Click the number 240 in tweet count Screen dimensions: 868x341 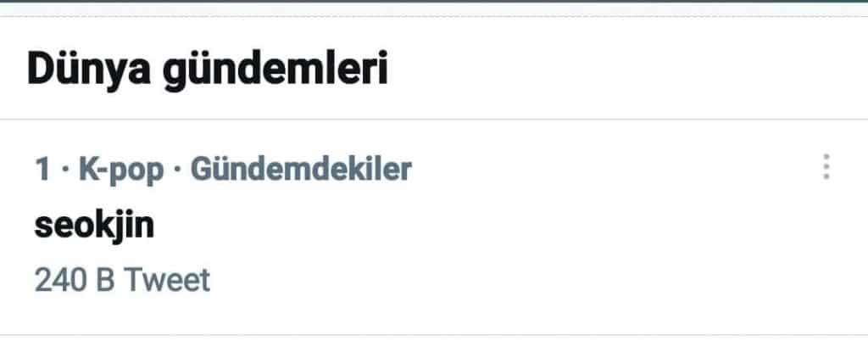coord(61,280)
